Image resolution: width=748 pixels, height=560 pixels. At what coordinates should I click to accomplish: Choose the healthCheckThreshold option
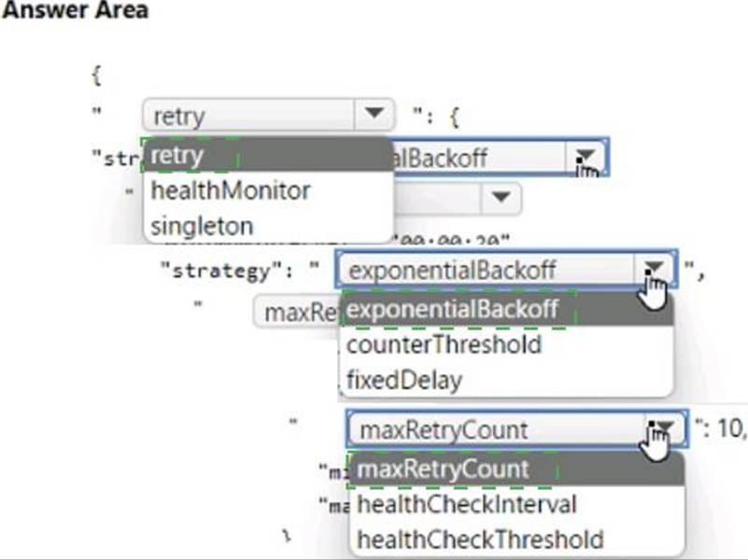coord(480,539)
